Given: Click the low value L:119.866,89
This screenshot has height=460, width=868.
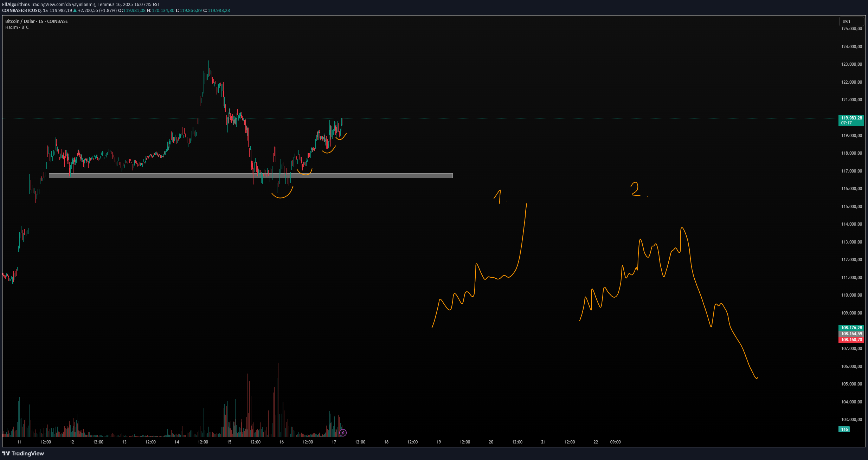Looking at the screenshot, I should (189, 11).
